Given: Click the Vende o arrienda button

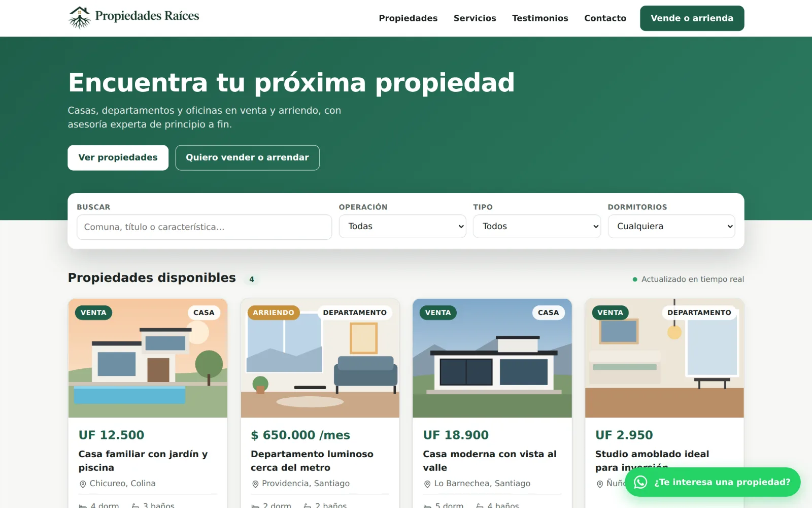Looking at the screenshot, I should coord(692,18).
